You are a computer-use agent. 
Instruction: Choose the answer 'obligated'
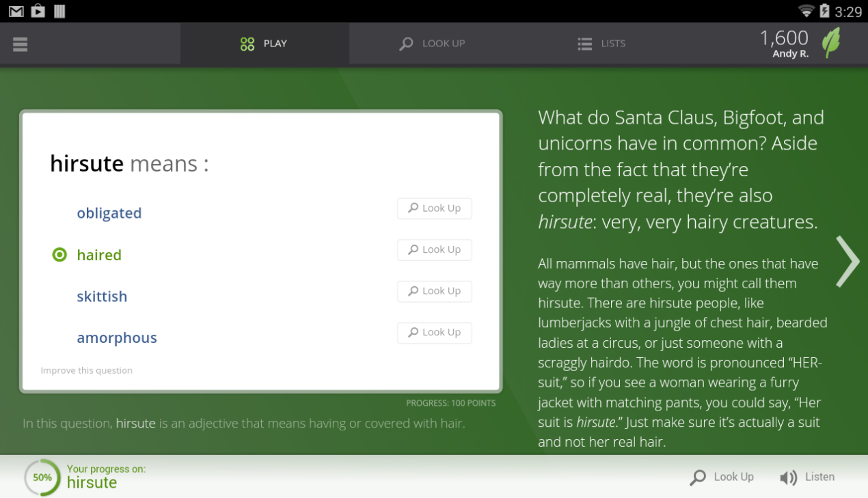click(109, 213)
